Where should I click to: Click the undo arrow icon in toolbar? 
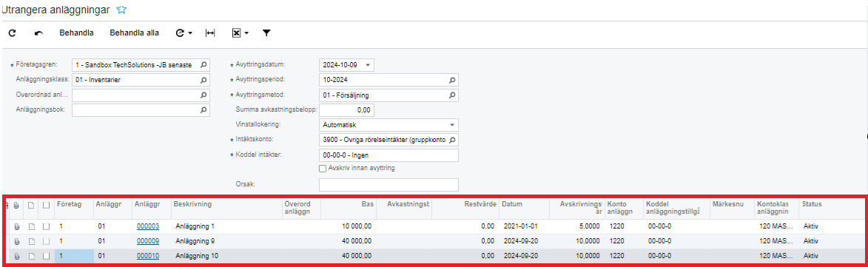(38, 33)
